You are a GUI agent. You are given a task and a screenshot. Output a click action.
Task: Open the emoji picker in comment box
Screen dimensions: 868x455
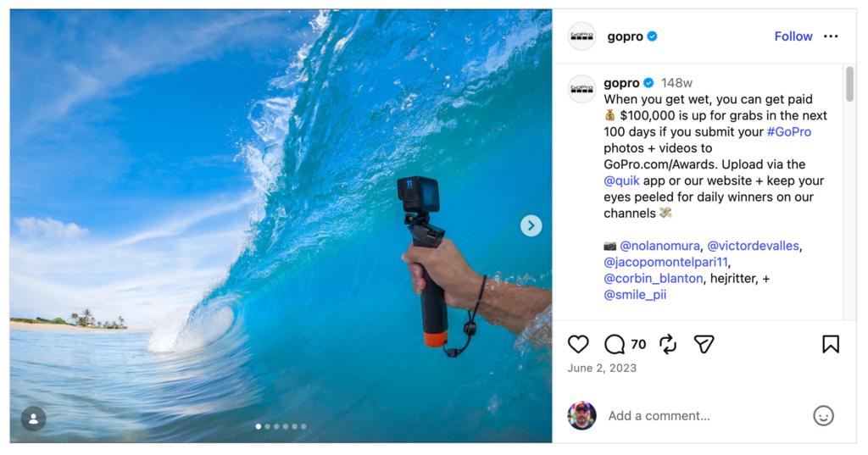click(823, 416)
